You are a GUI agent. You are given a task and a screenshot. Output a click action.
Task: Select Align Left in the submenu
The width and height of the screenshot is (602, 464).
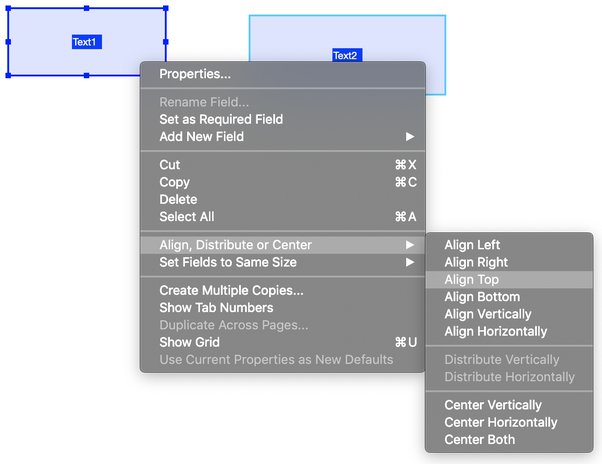tap(509, 245)
